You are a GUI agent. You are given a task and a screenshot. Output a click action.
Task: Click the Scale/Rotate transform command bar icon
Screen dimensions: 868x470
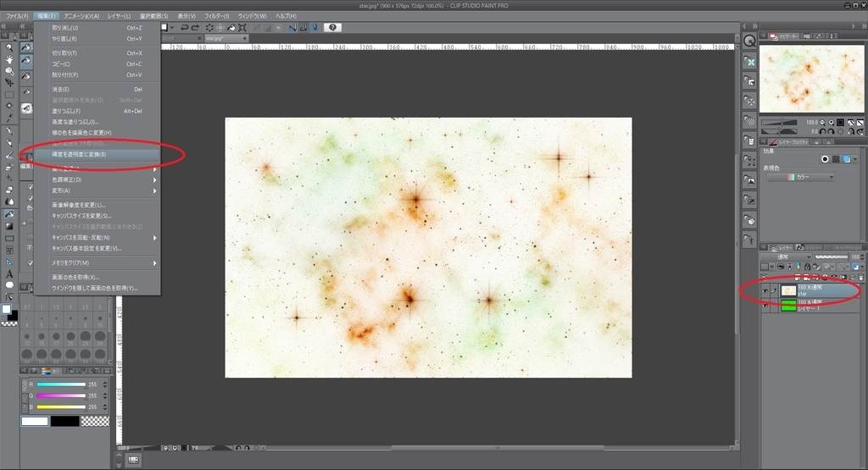(242, 27)
